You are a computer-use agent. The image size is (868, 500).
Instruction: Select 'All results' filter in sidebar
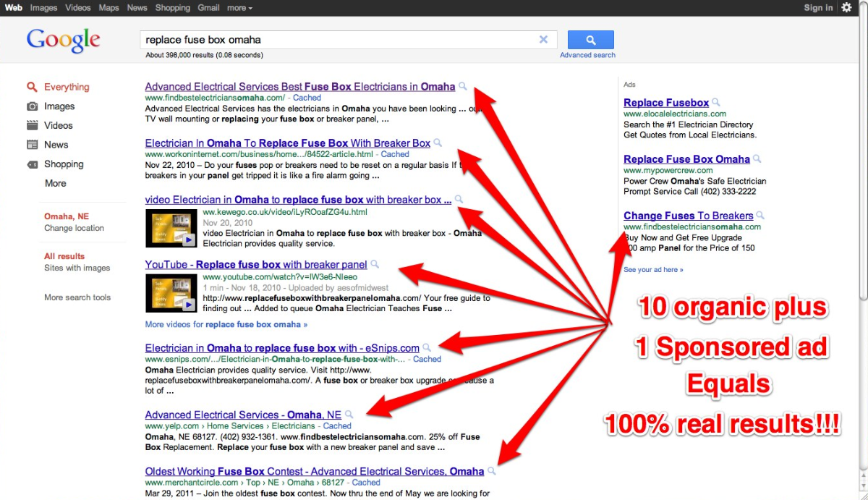coord(64,256)
